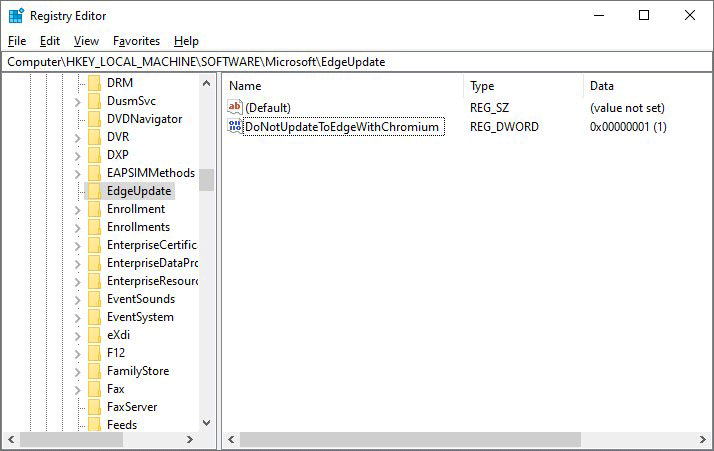Click the 0x00000001 (1) data cell
This screenshot has height=451, width=714.
point(628,127)
